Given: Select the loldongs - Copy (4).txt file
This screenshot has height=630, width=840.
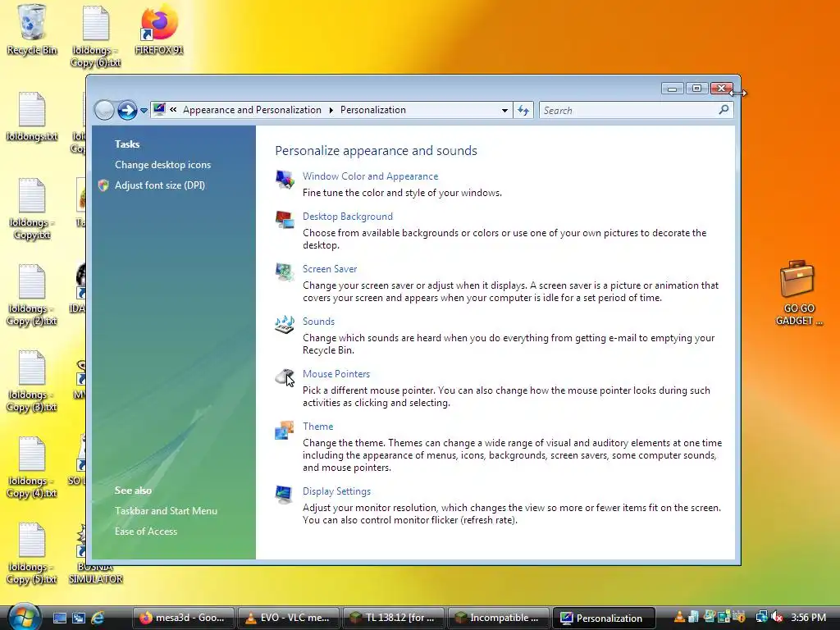Looking at the screenshot, I should tap(32, 467).
